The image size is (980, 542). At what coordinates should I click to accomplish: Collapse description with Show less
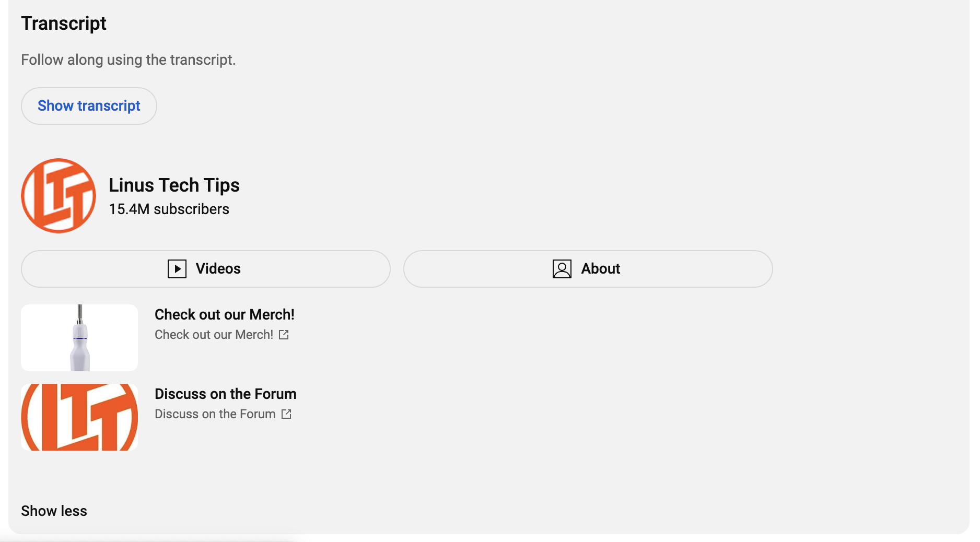coord(54,511)
